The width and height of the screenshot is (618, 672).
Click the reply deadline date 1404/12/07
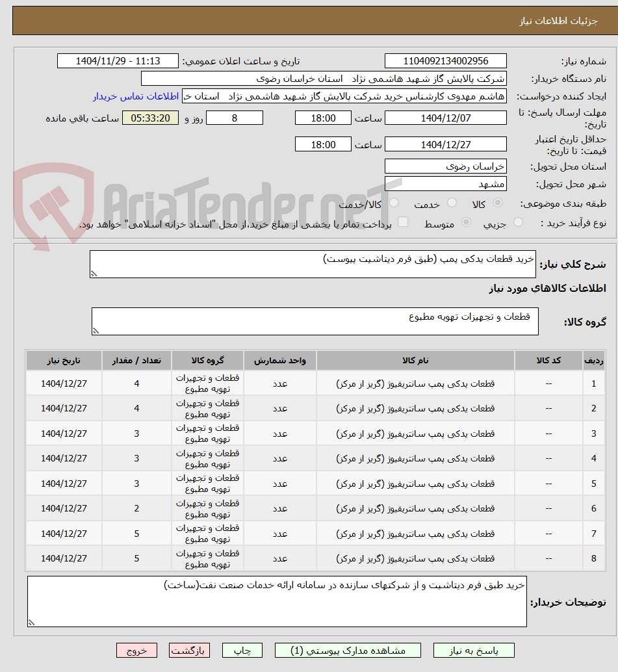[x=446, y=118]
